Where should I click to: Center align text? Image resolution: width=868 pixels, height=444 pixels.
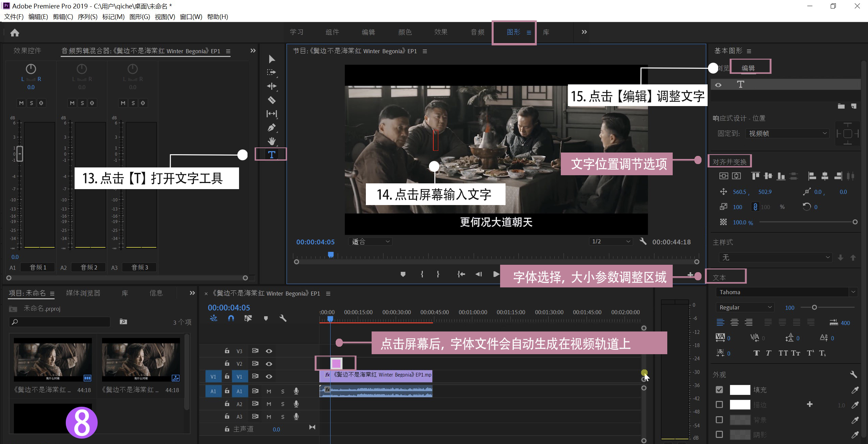(734, 322)
